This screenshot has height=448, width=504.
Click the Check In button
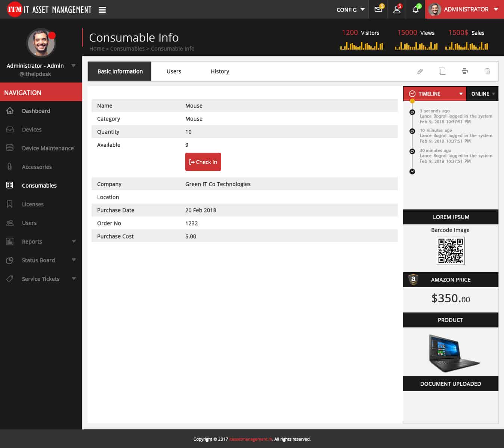point(203,162)
